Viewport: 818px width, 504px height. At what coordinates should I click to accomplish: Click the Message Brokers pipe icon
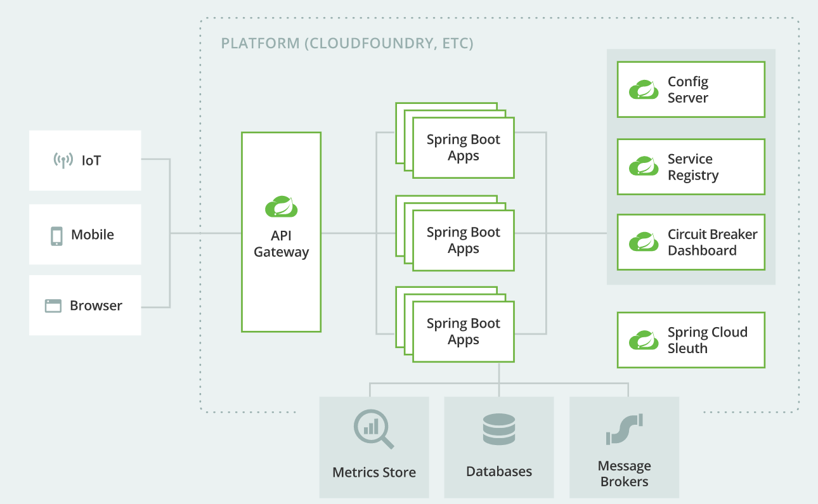625,429
